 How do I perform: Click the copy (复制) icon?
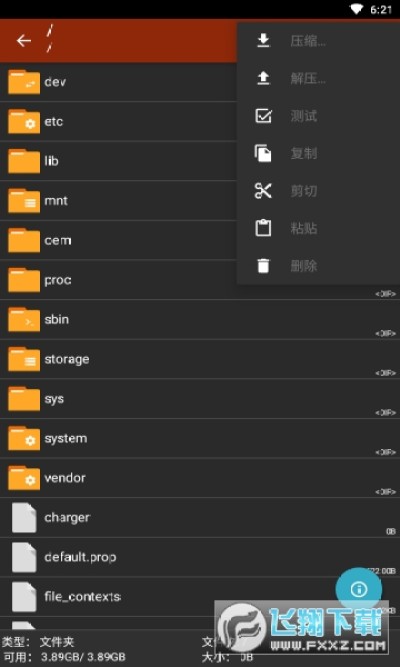pos(263,153)
